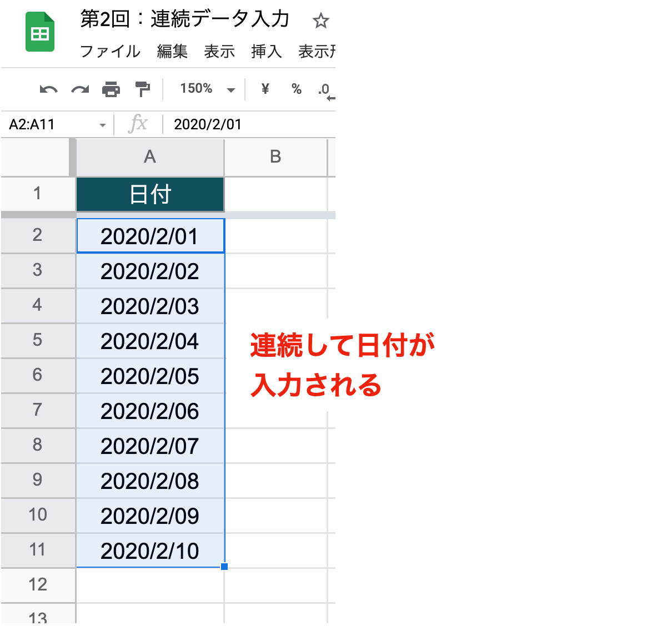
Task: Apply currency format with the ¥ icon
Action: point(265,89)
